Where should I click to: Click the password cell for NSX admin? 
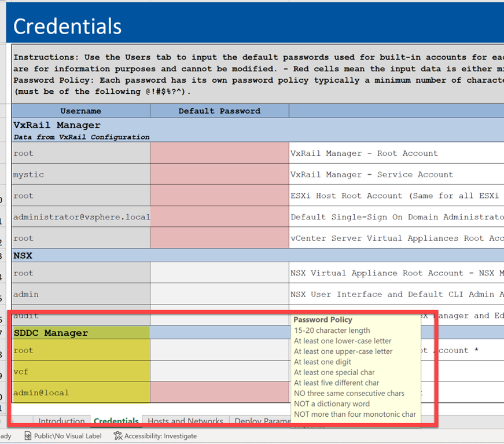[219, 294]
